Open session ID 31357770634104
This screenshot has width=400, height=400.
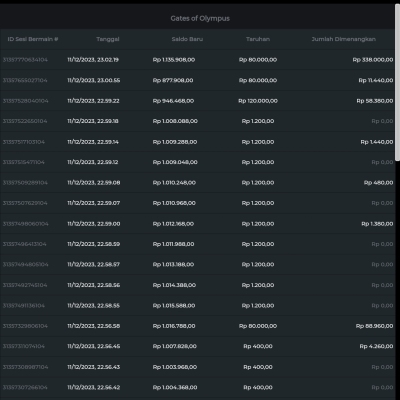pos(25,60)
